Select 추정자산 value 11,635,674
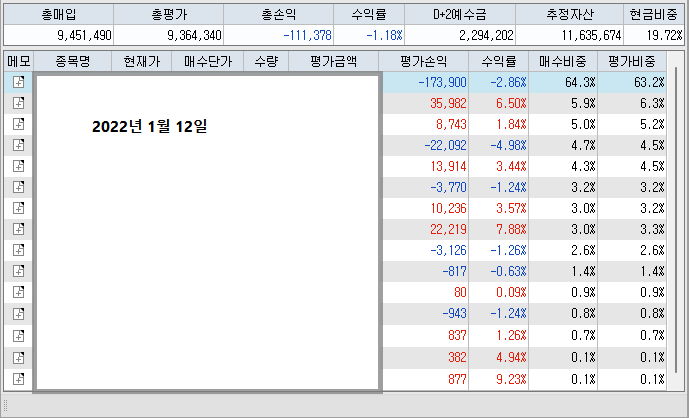The width and height of the screenshot is (690, 418). (591, 35)
